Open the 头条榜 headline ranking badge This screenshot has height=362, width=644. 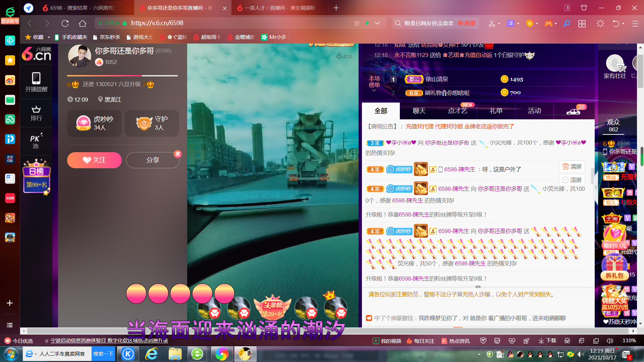click(x=273, y=307)
